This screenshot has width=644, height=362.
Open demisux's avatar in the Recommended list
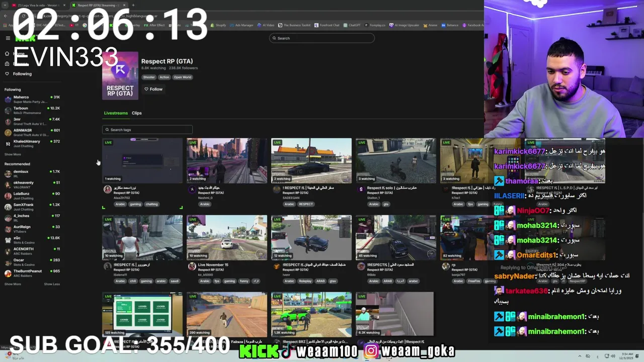click(8, 173)
